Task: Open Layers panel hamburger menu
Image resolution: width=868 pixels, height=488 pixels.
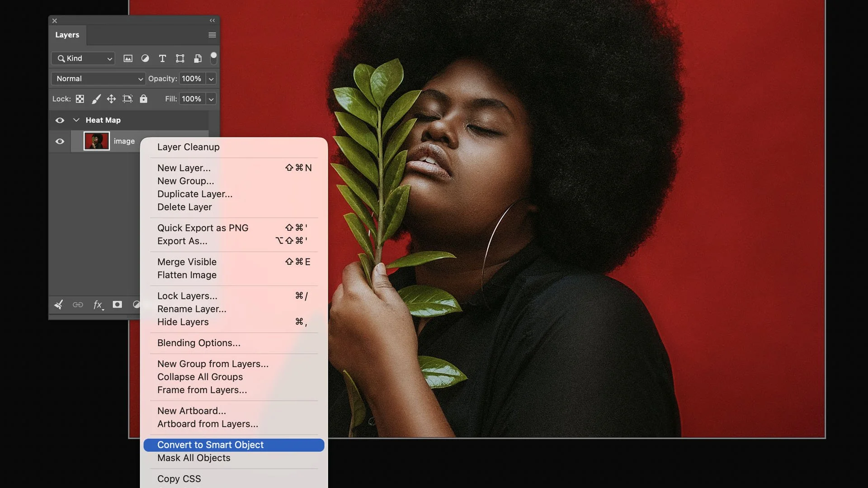Action: tap(212, 35)
